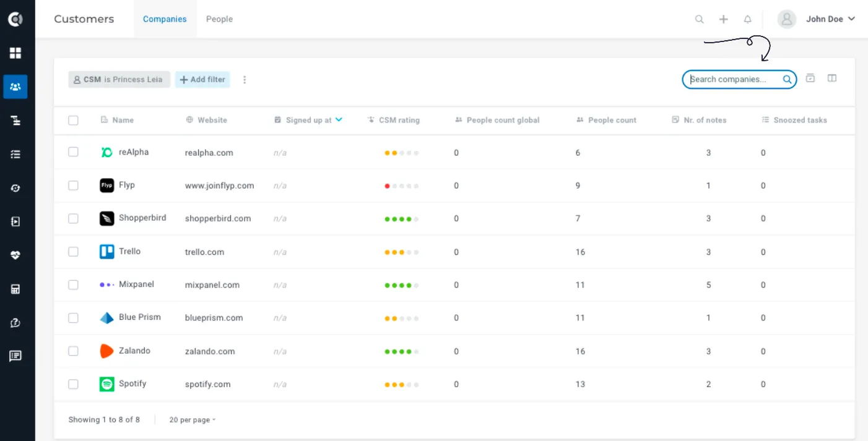Click the heart health icon in sidebar
The height and width of the screenshot is (441, 868).
(15, 255)
